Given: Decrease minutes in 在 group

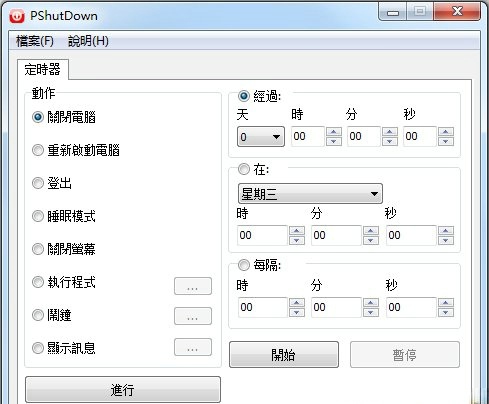Looking at the screenshot, I should 371,240.
